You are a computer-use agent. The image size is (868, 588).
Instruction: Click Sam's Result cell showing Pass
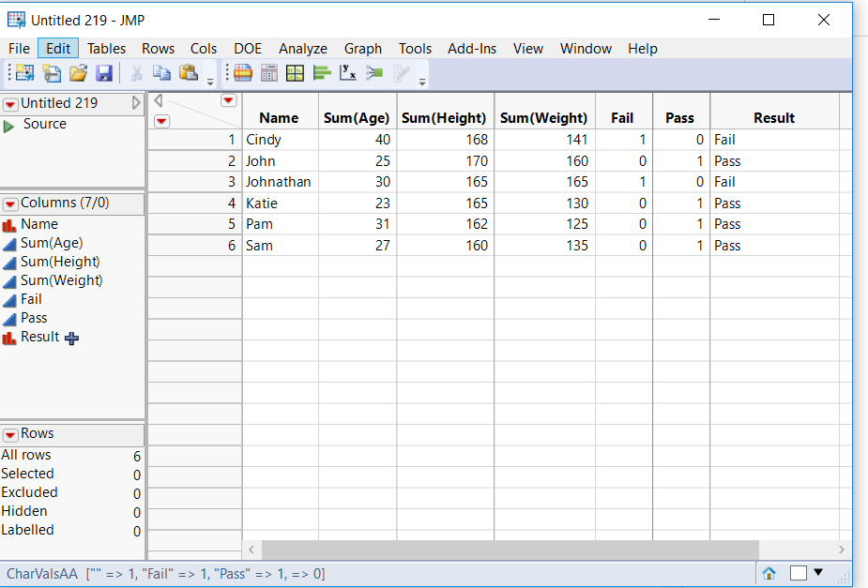(774, 246)
